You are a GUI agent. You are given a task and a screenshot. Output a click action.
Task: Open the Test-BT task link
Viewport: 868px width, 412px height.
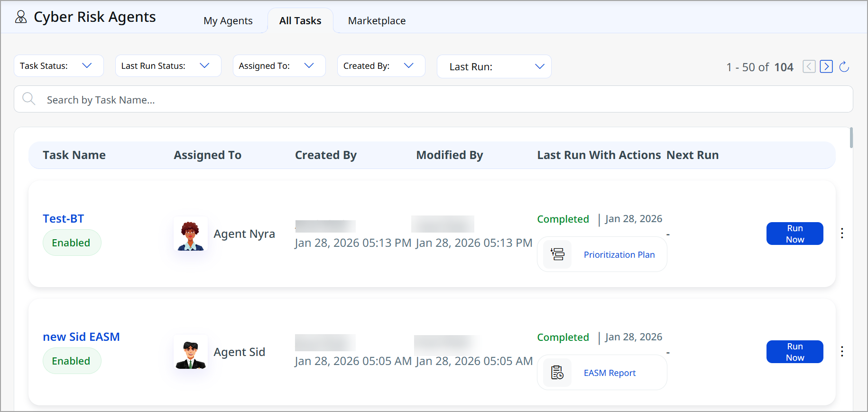pyautogui.click(x=64, y=219)
